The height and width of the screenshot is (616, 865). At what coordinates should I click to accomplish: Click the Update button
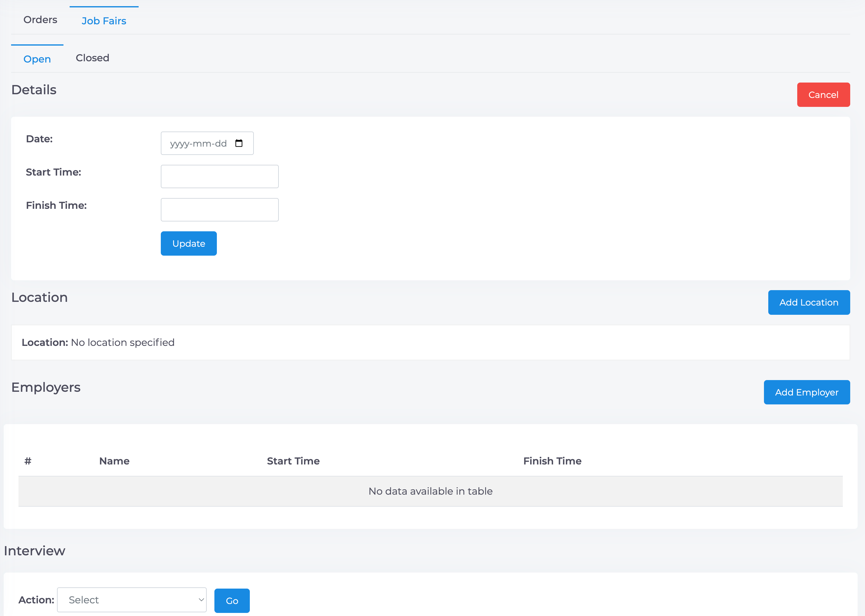(x=189, y=244)
